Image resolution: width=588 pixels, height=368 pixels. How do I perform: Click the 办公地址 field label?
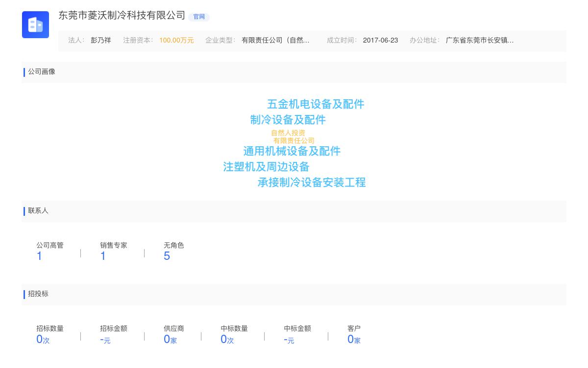pos(425,41)
